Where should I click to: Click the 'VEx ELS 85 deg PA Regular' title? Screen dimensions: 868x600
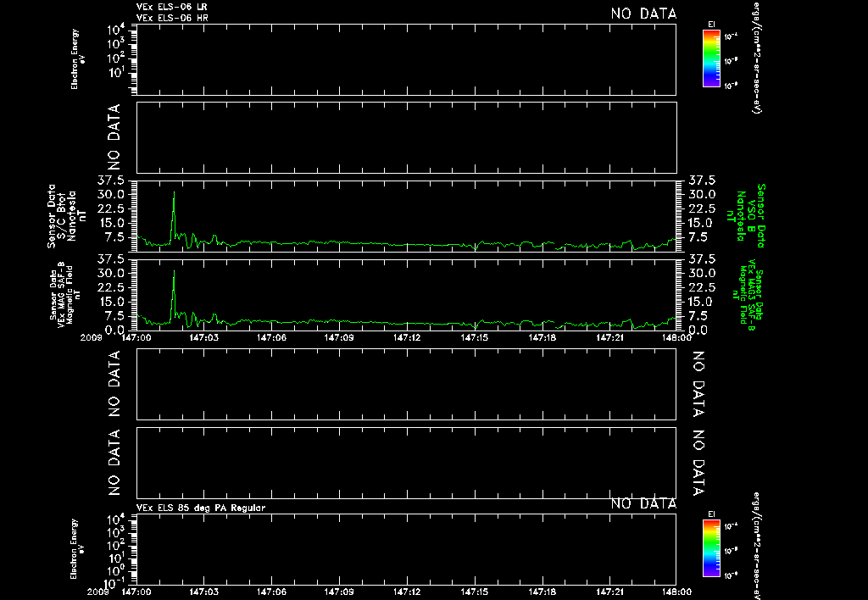tap(200, 508)
